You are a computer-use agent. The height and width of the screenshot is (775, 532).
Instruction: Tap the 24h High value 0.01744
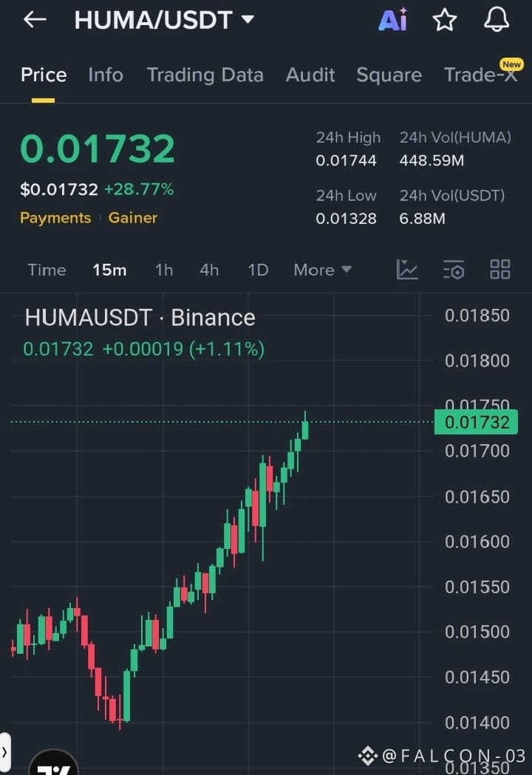click(346, 160)
